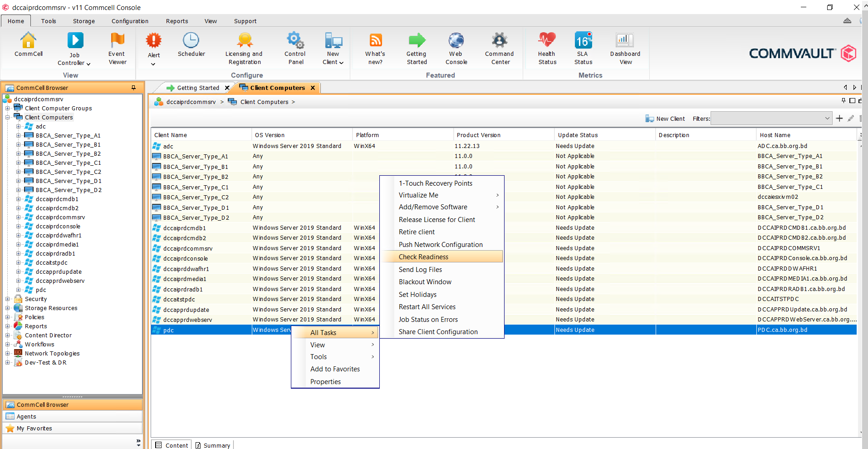Select the Configuration ribbon tab
The image size is (868, 449).
(130, 21)
